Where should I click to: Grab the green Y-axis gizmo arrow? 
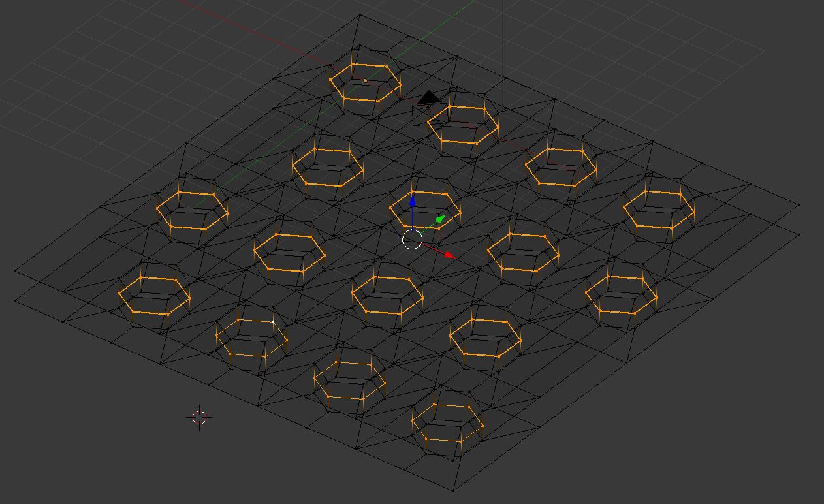(440, 219)
